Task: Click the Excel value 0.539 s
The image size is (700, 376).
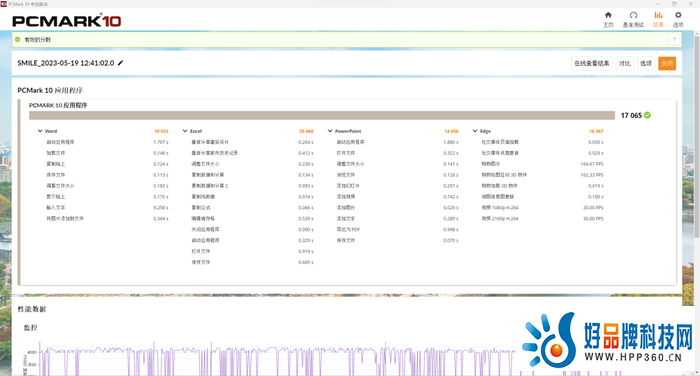Action: [306, 219]
